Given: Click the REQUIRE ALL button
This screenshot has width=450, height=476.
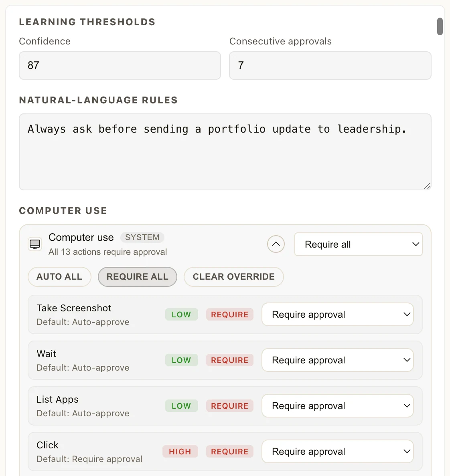Looking at the screenshot, I should [137, 277].
